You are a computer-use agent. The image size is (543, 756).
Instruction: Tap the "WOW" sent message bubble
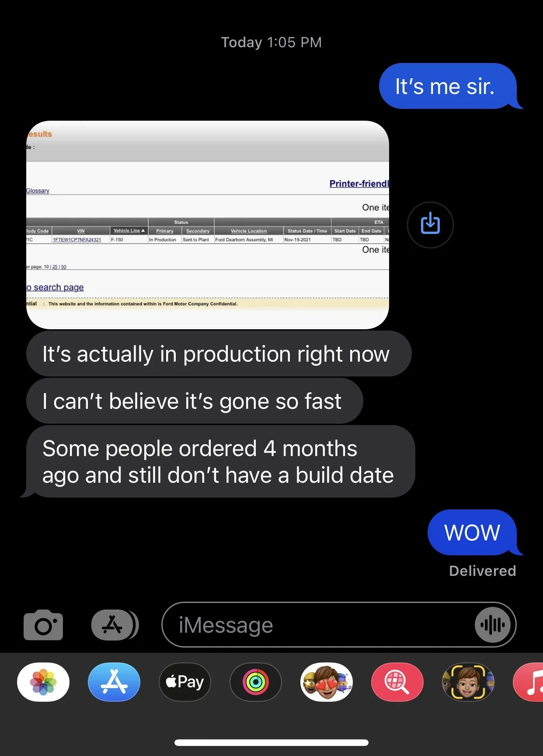click(x=472, y=532)
